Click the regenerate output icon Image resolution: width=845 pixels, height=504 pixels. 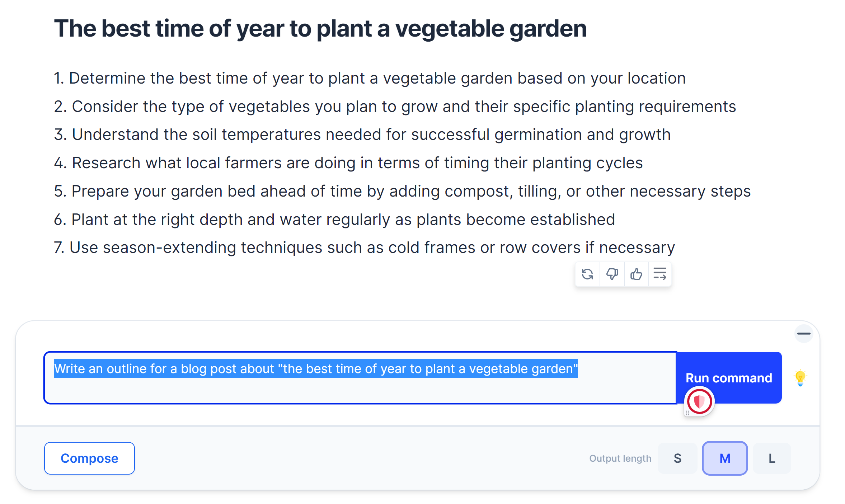point(587,274)
